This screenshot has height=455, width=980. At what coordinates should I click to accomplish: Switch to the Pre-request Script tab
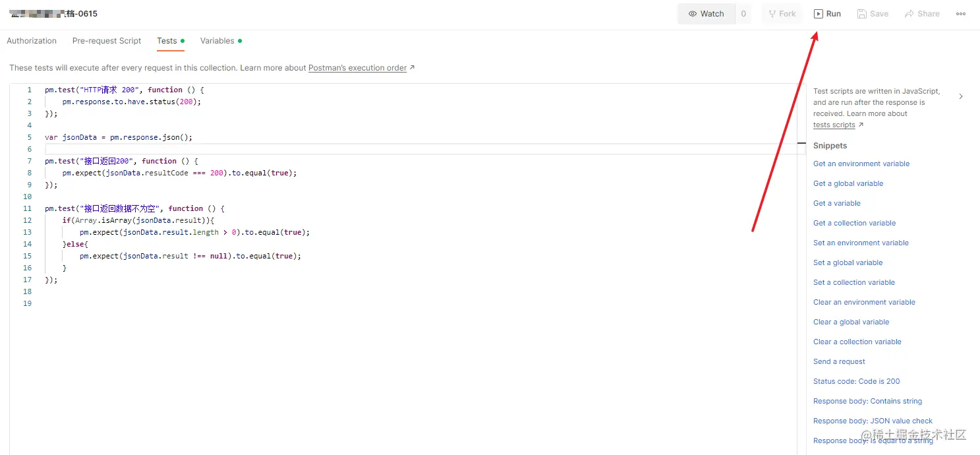tap(107, 41)
